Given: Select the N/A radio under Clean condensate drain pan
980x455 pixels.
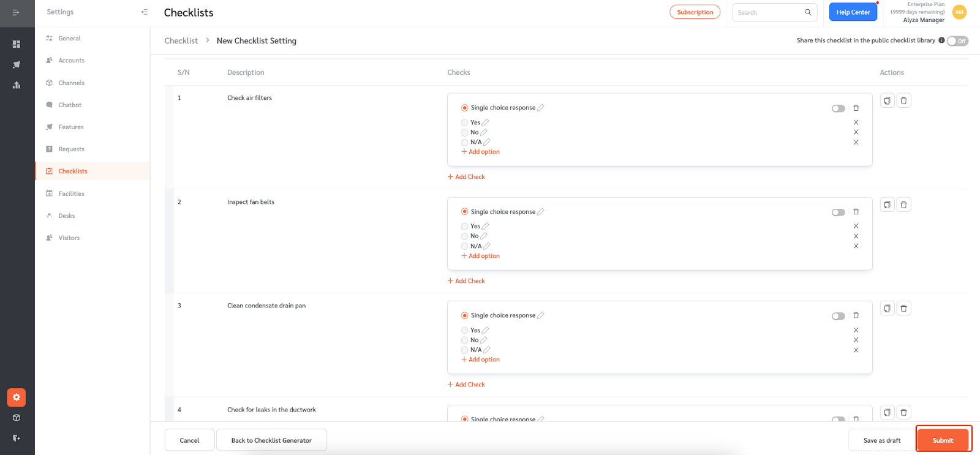Looking at the screenshot, I should click(x=465, y=350).
